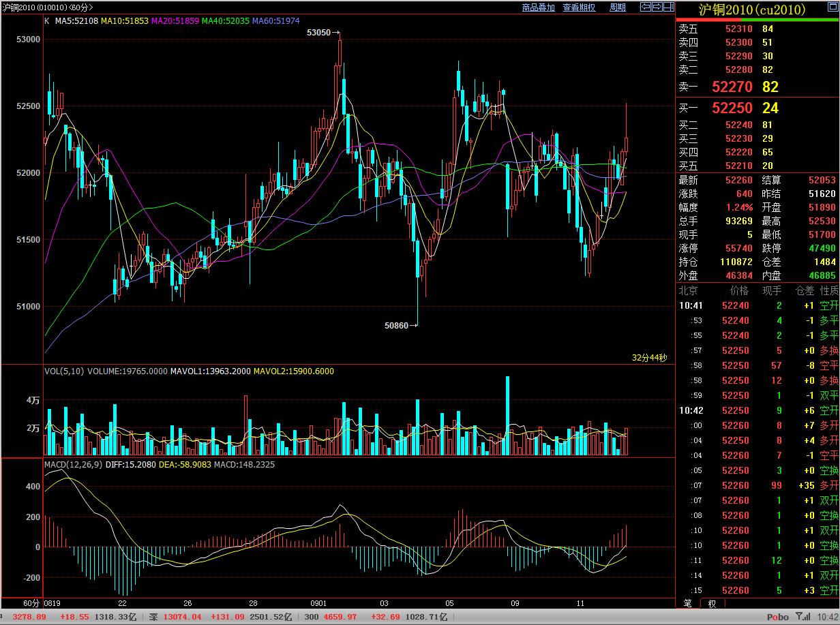Click the 10:42 tick row time
The image size is (840, 625).
tap(690, 410)
